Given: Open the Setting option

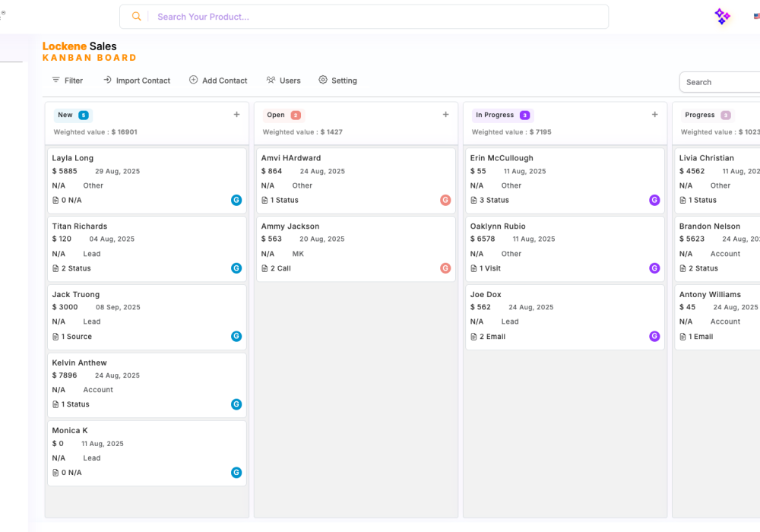Looking at the screenshot, I should pos(338,81).
